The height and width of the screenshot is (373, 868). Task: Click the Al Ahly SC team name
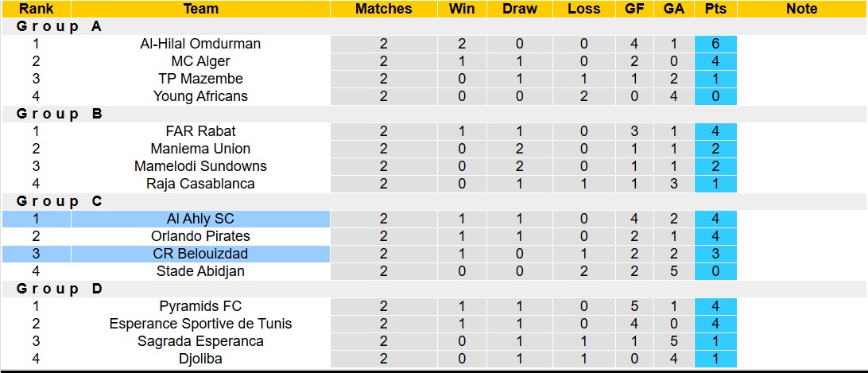point(200,219)
